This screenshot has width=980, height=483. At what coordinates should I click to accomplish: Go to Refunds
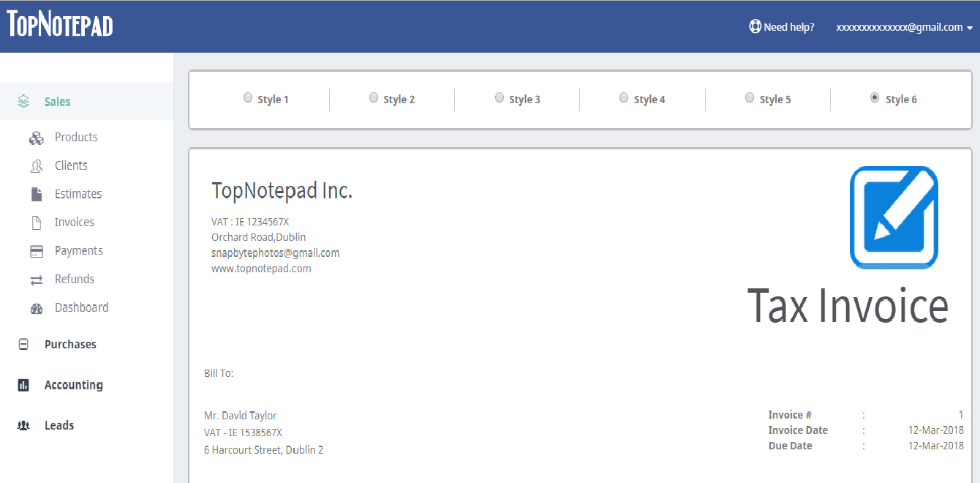[75, 279]
